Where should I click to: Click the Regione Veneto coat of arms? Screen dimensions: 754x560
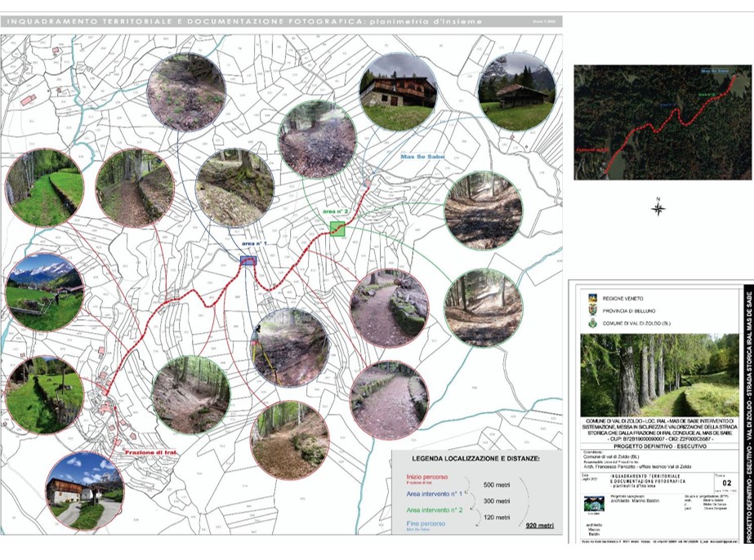593,299
